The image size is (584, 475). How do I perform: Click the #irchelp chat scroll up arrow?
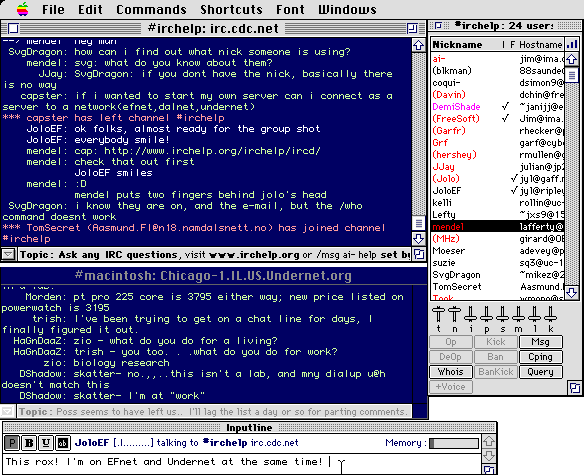(419, 45)
